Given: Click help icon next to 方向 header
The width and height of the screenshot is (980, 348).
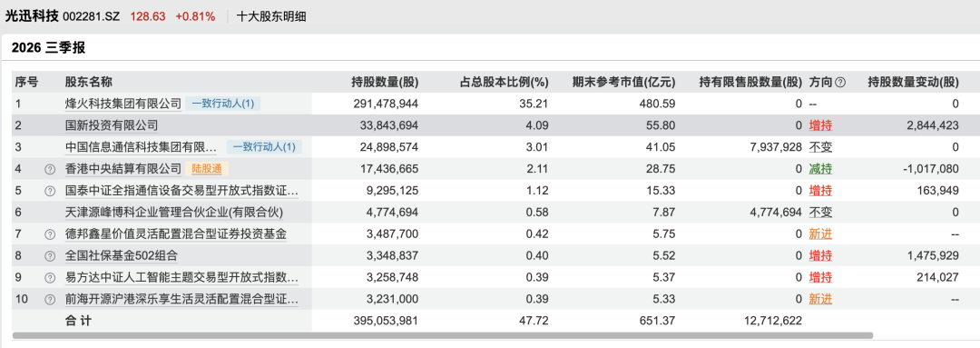Looking at the screenshot, I should click(840, 82).
